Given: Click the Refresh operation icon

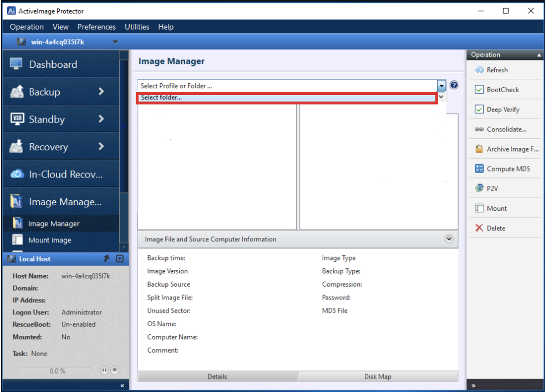Looking at the screenshot, I should (x=479, y=70).
